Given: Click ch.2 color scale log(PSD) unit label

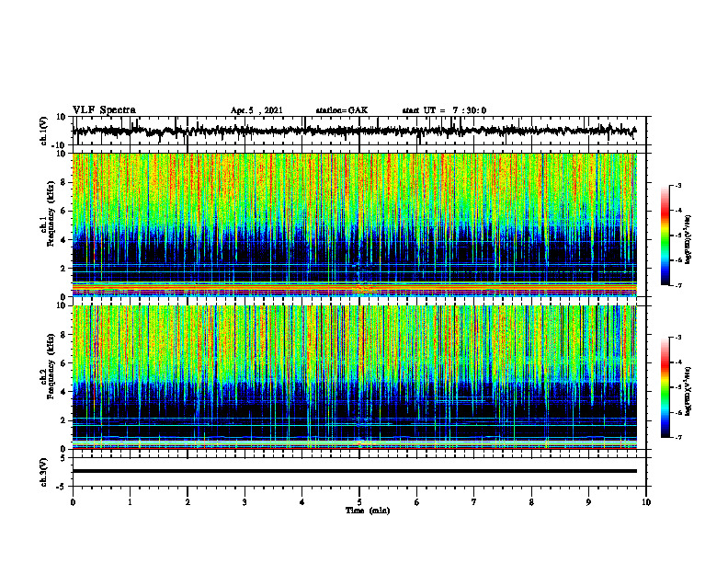Looking at the screenshot, I should [x=689, y=391].
